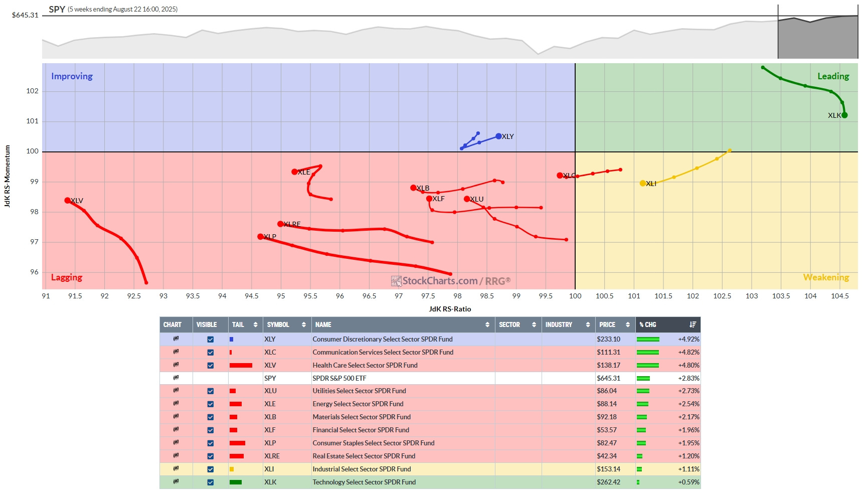Uncheck the visible checkbox for XLV
868x496 pixels.
(x=211, y=366)
